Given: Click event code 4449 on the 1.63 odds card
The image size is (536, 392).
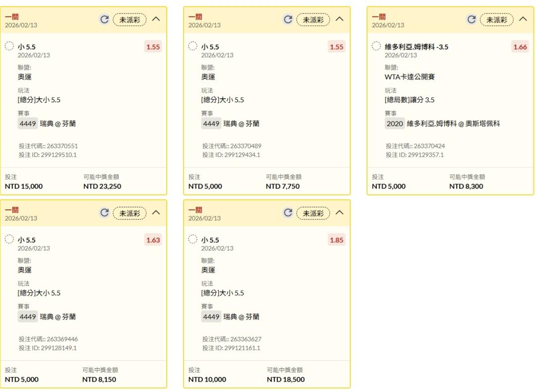Looking at the screenshot, I should point(27,317).
